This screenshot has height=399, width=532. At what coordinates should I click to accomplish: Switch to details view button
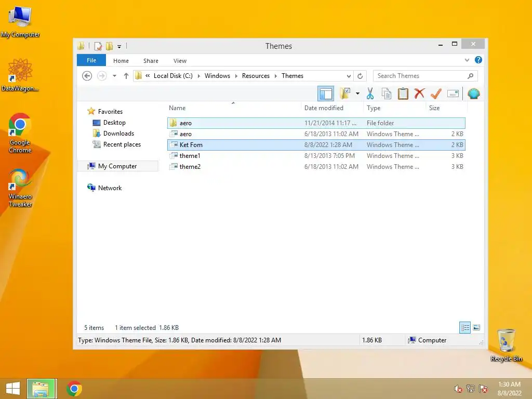(465, 327)
